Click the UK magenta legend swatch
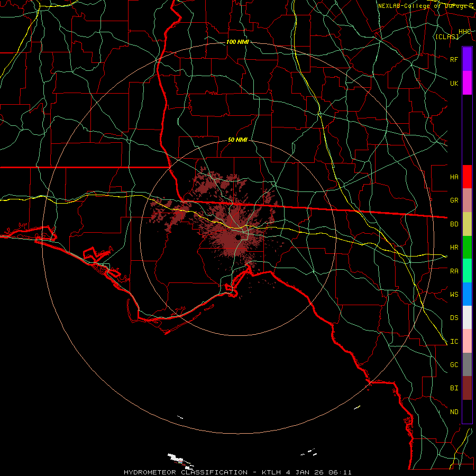The image size is (476, 476). 467,83
